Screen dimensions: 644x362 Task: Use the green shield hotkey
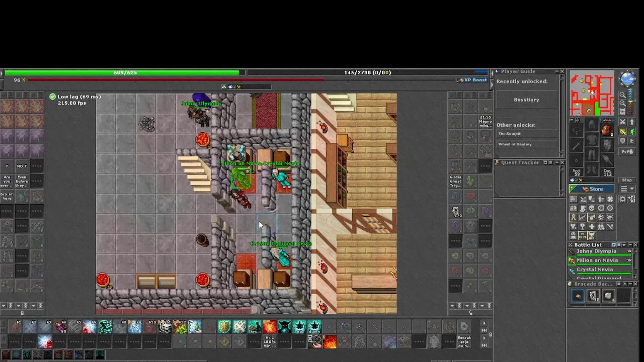click(224, 327)
